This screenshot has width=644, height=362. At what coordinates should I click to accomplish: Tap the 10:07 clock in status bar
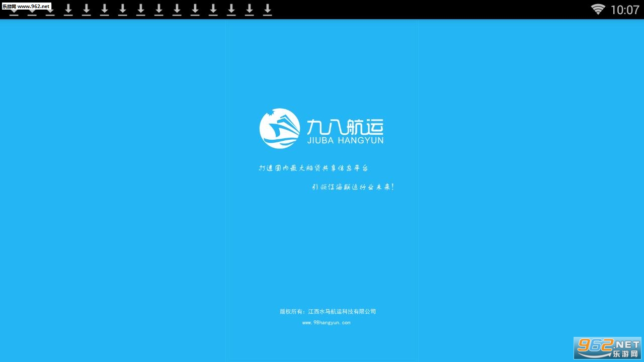624,10
